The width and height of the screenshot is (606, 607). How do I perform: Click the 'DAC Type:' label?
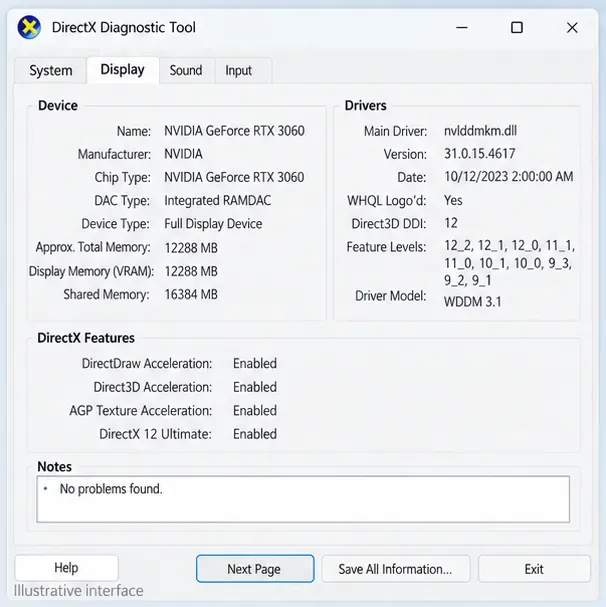(122, 201)
